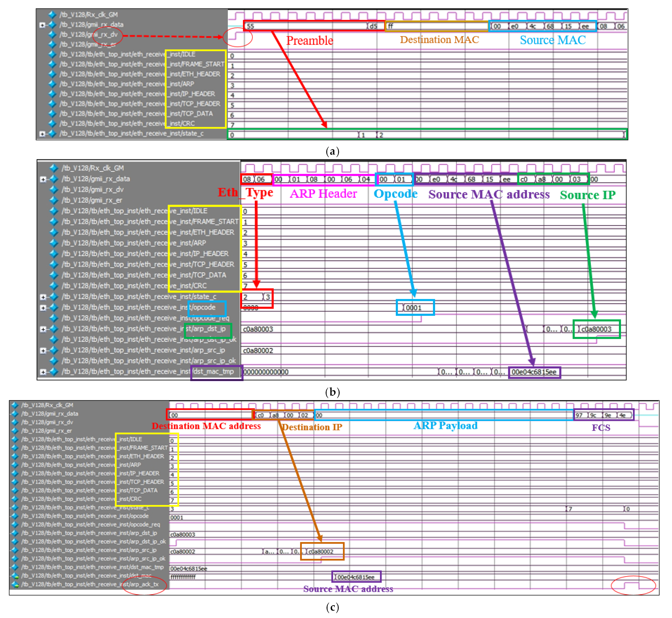Click the diamond icon beside Rx_clk_GM in panel (a)

(x=52, y=14)
